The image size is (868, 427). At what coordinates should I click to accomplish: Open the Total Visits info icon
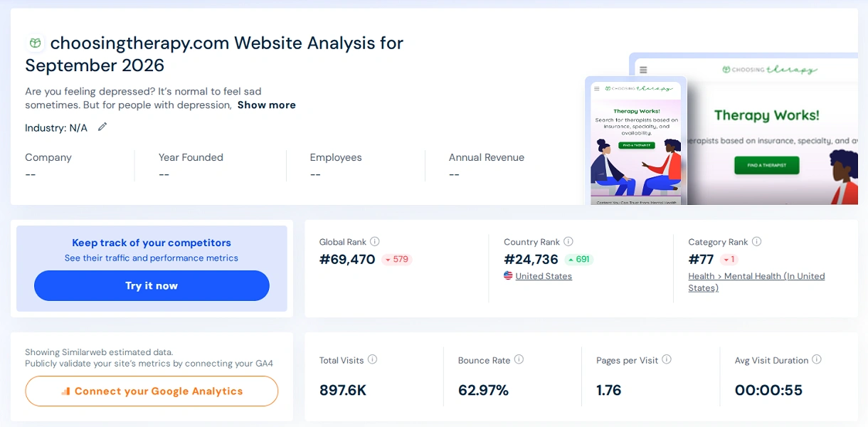tap(373, 359)
